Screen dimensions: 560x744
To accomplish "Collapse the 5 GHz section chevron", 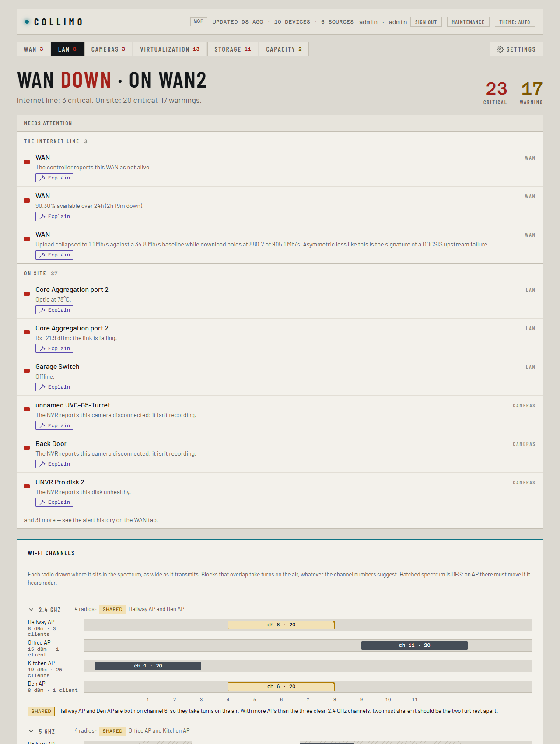I will (31, 731).
